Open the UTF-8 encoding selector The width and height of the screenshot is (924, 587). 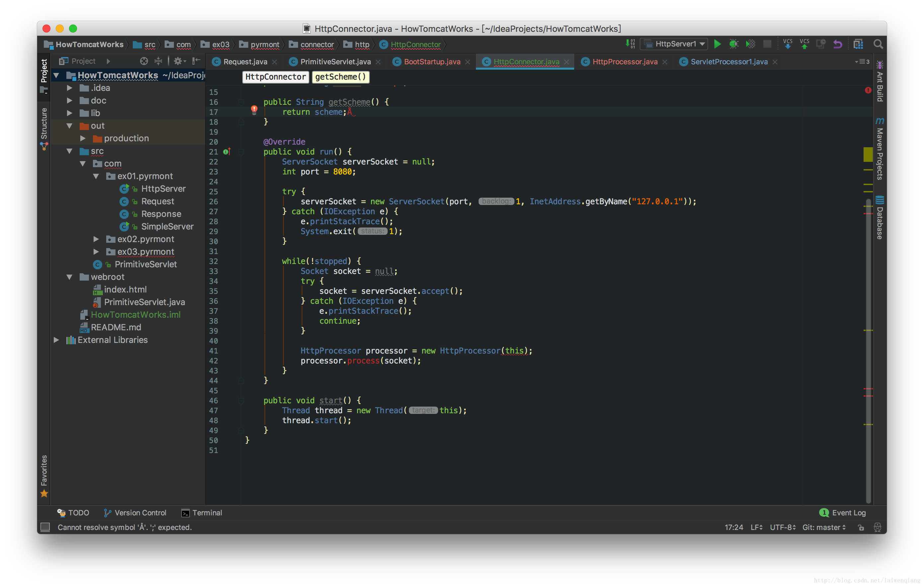coord(783,527)
